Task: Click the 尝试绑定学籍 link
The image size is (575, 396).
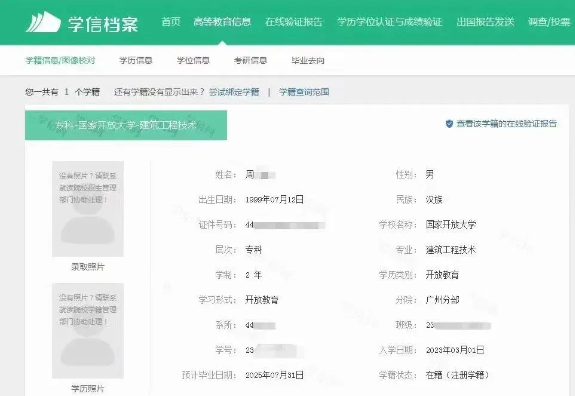Action: pos(234,92)
